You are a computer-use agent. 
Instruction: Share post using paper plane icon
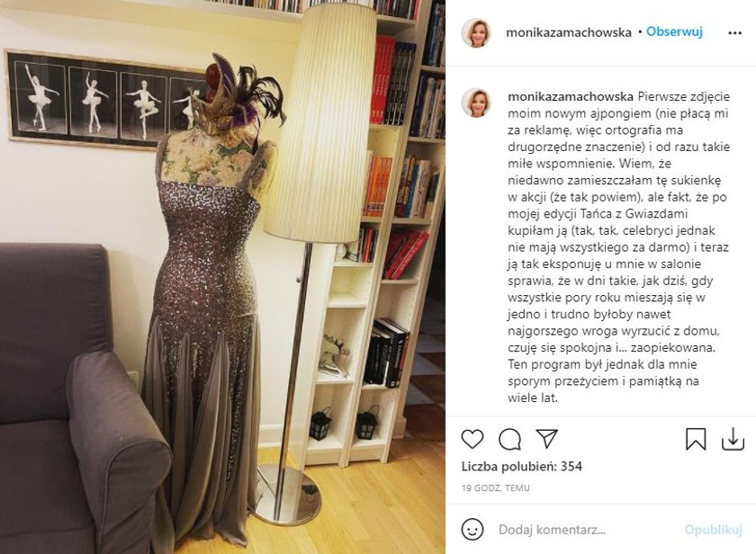pos(547,438)
